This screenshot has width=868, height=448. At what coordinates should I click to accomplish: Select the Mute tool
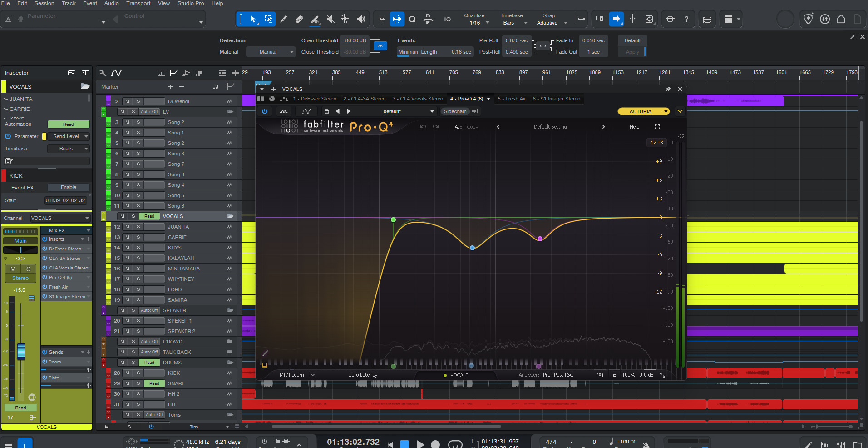coord(330,19)
